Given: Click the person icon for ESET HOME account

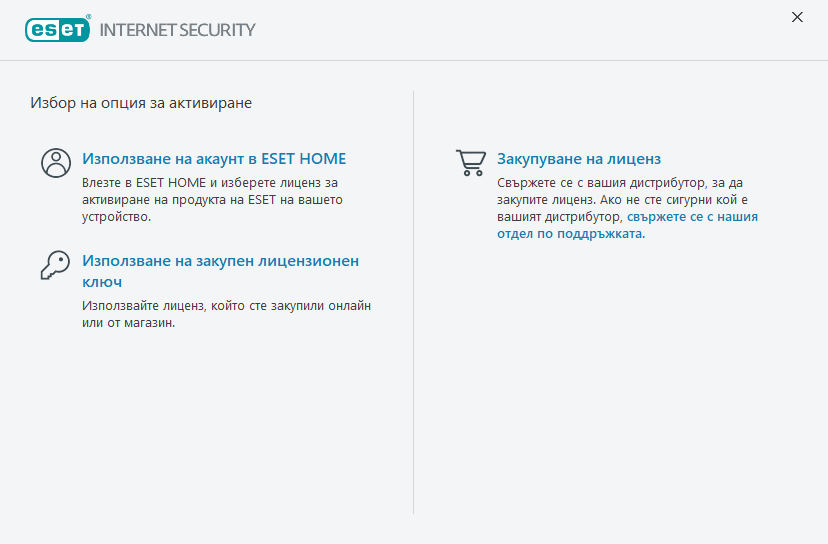Looking at the screenshot, I should click(56, 163).
